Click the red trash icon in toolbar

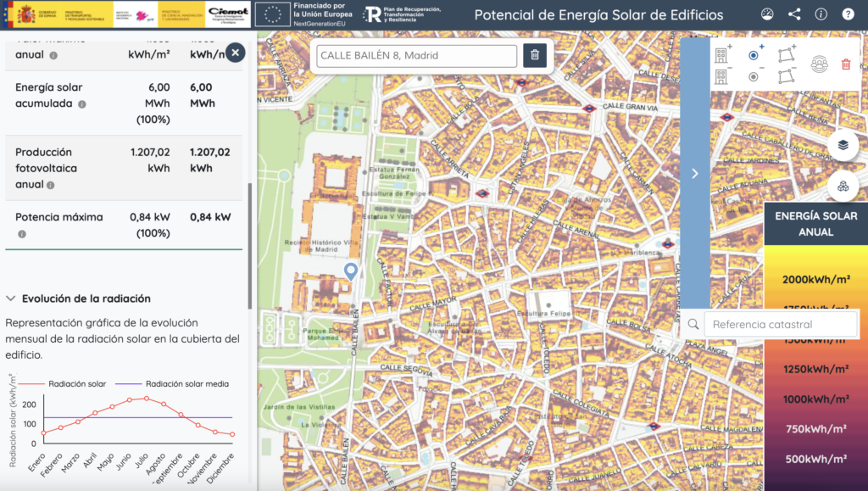(x=846, y=64)
